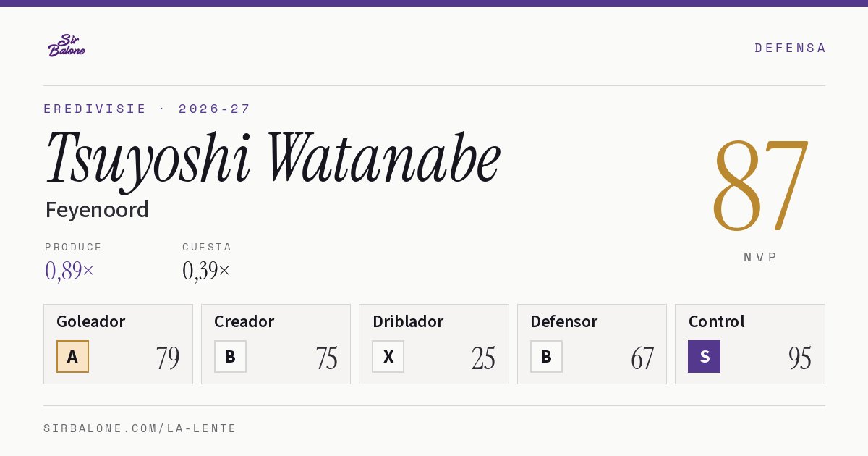Click the cost value 0,39×
This screenshot has height=456, width=868.
pos(206,271)
